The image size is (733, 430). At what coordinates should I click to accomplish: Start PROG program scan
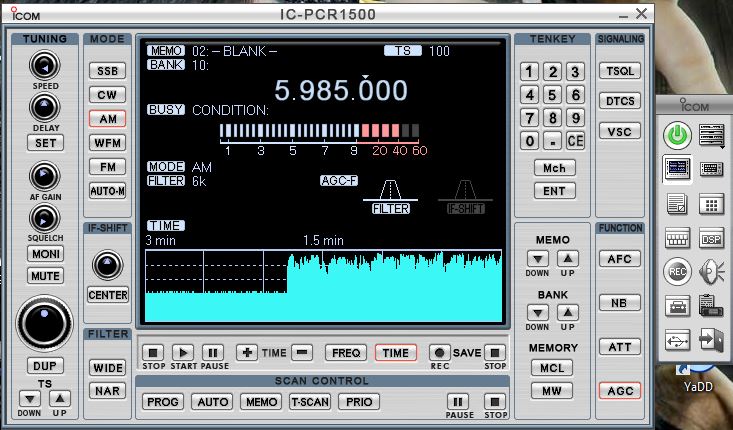tap(163, 402)
